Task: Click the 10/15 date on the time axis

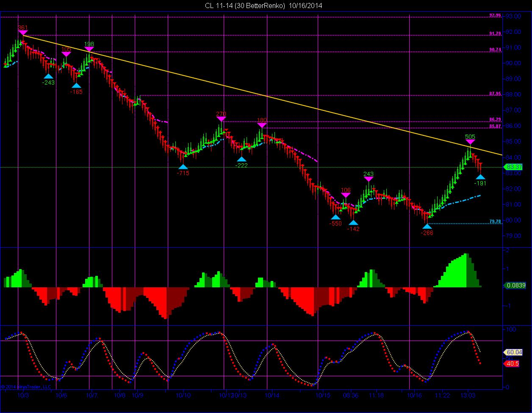Action: tap(322, 395)
